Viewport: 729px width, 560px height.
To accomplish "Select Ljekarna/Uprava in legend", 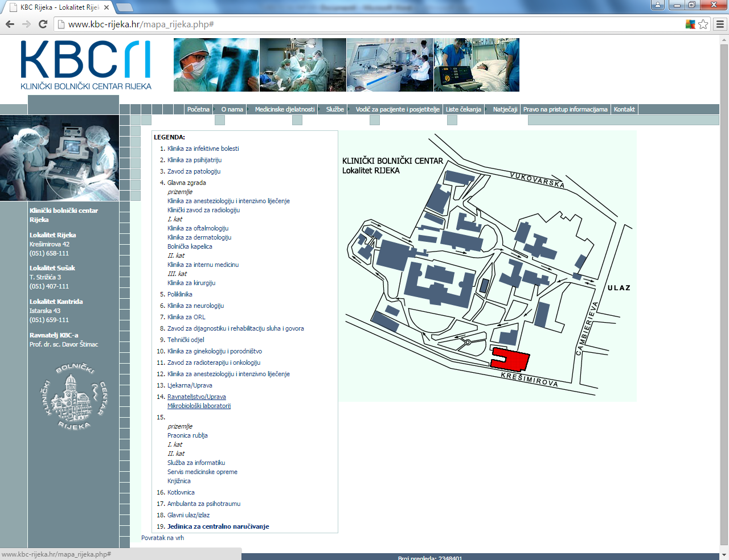I will tap(190, 385).
